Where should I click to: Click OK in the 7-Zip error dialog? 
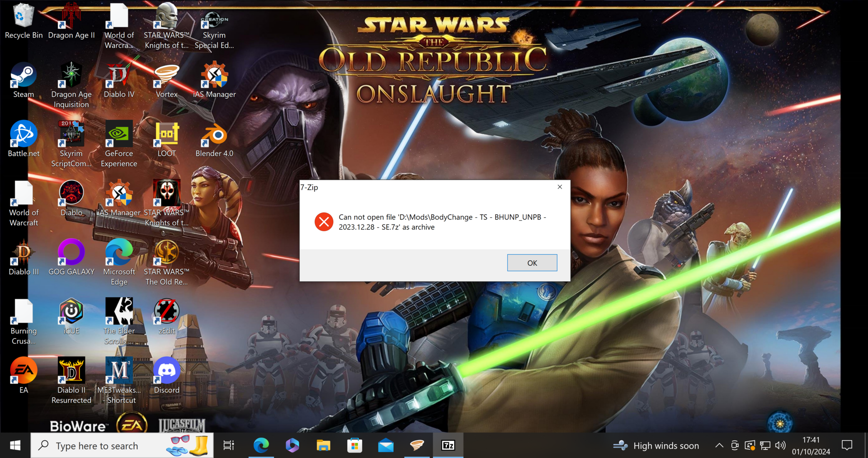tap(532, 263)
